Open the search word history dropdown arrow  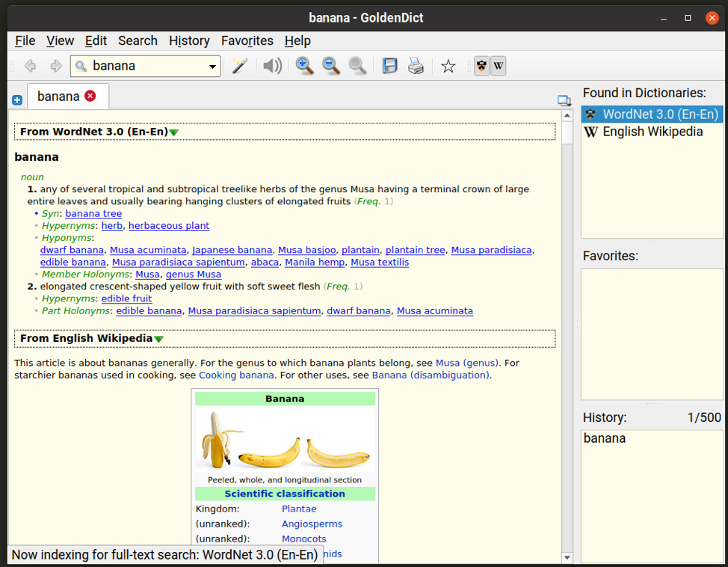[x=212, y=67]
